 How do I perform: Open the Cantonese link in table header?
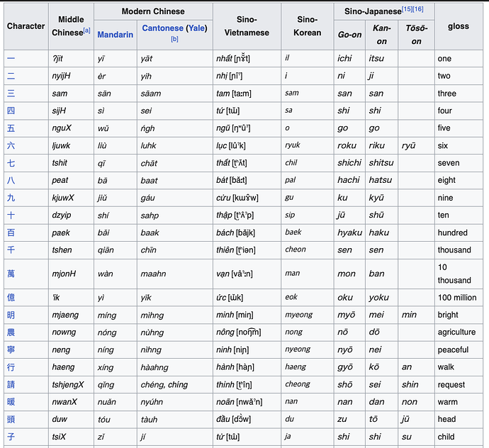point(163,28)
